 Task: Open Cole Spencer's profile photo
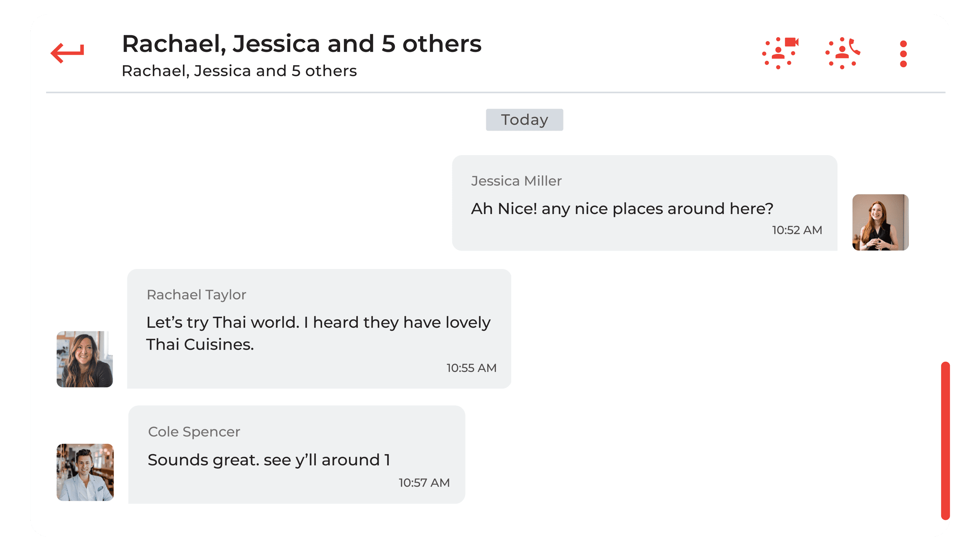[85, 472]
